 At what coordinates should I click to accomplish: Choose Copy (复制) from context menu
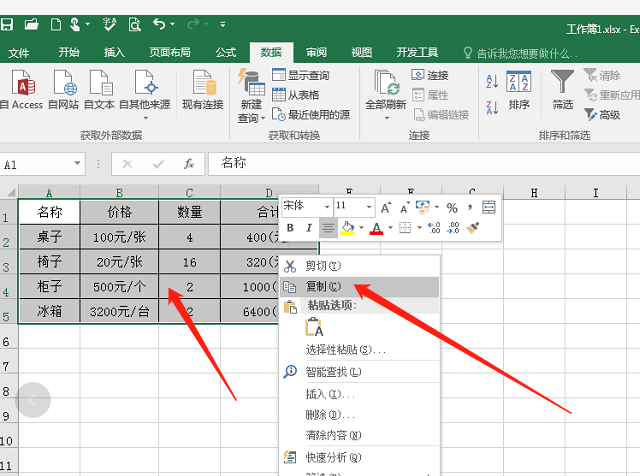click(x=360, y=287)
